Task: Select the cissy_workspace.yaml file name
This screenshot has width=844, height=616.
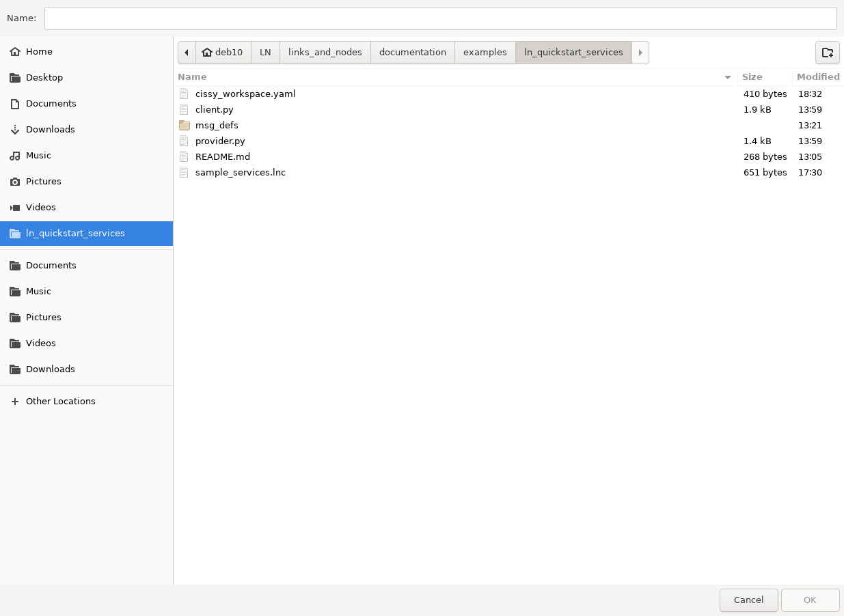Action: [x=245, y=94]
